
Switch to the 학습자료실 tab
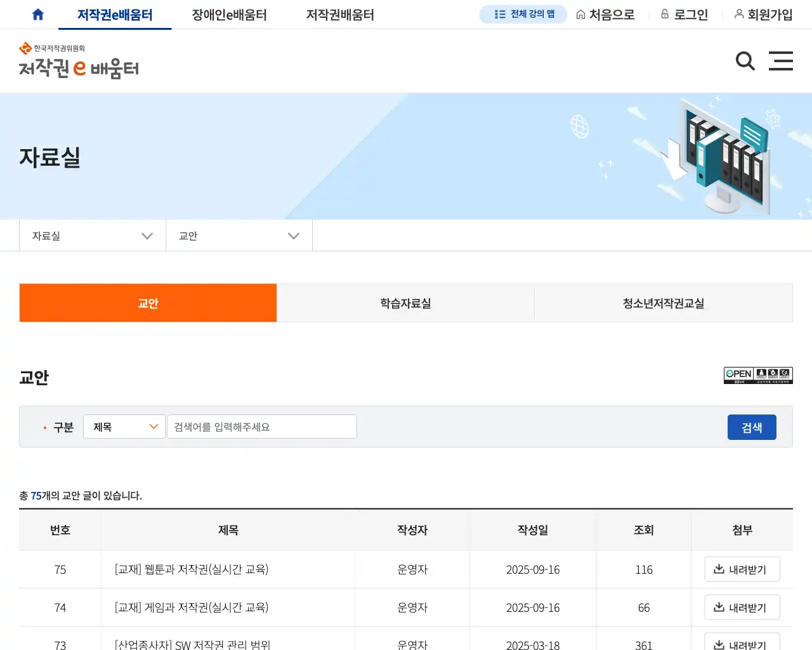[405, 303]
